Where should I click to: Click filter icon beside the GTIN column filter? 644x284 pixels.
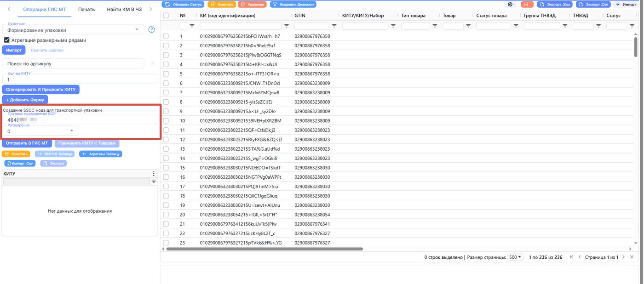point(334,26)
